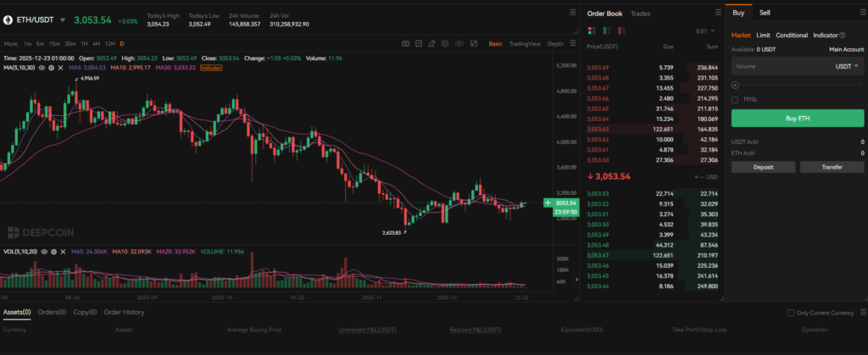
Task: Open the Order History tab
Action: (x=124, y=312)
